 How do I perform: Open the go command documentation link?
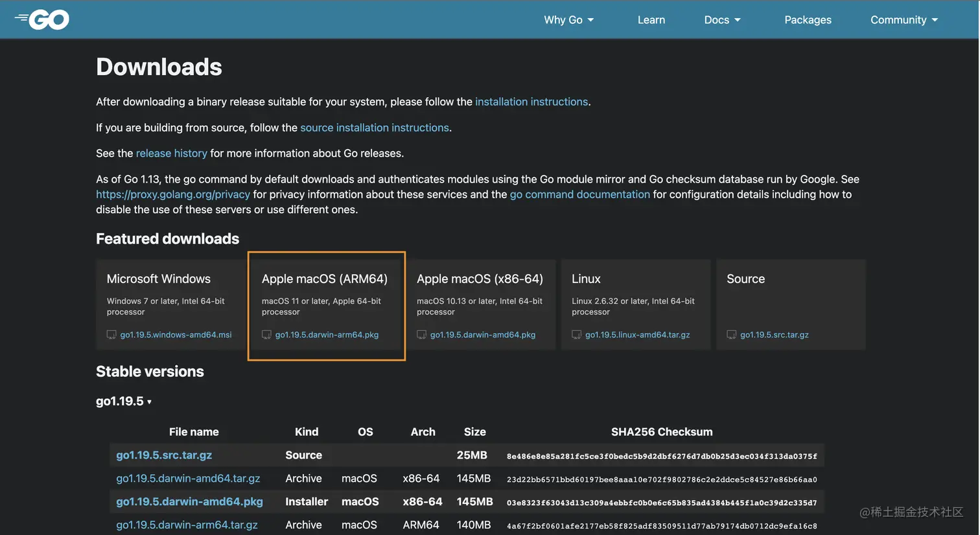(x=579, y=194)
